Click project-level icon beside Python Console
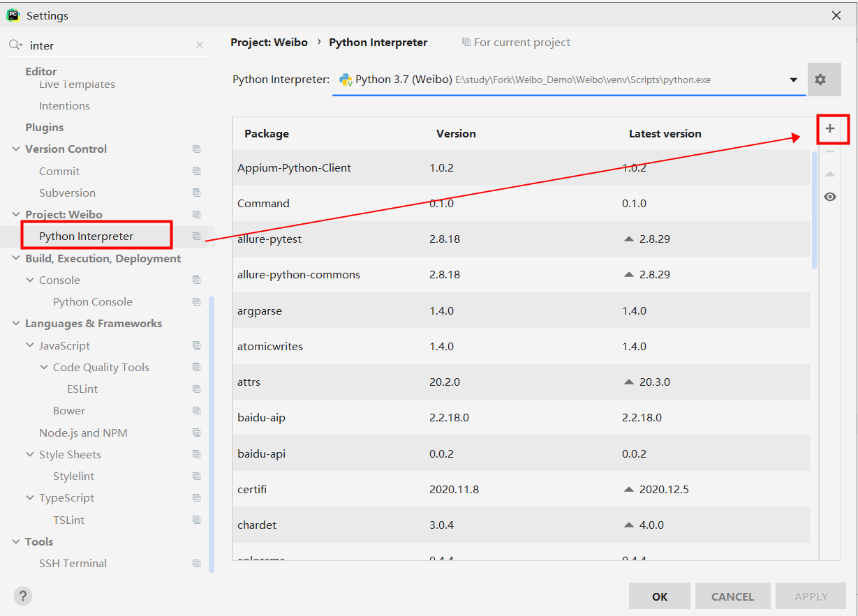This screenshot has width=858, height=616. tap(197, 302)
